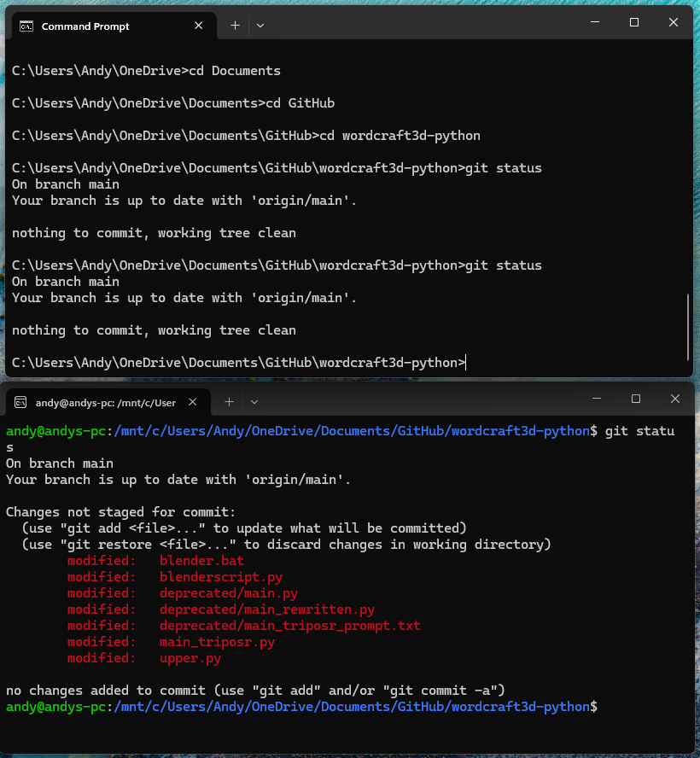Open a new tab in the Command Prompt window

click(235, 26)
